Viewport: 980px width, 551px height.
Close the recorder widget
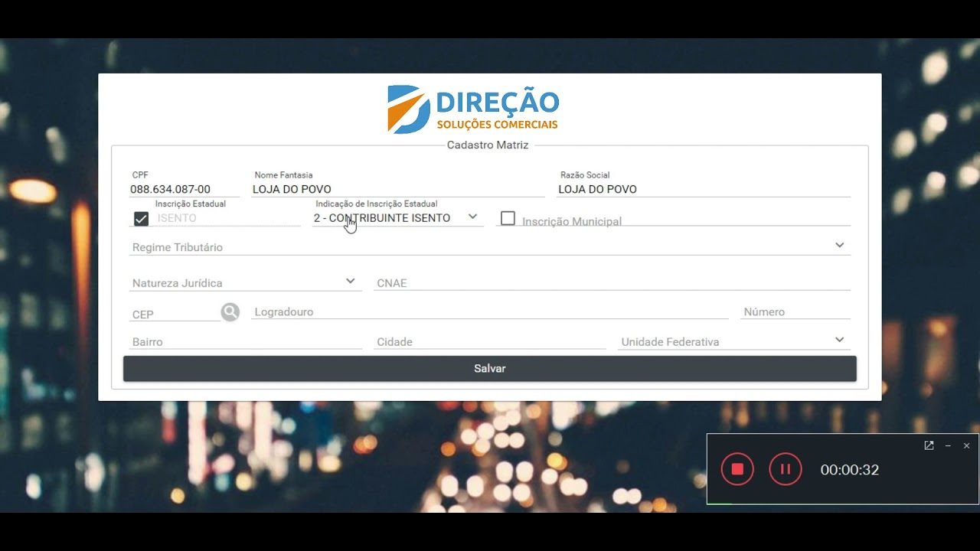click(x=966, y=445)
